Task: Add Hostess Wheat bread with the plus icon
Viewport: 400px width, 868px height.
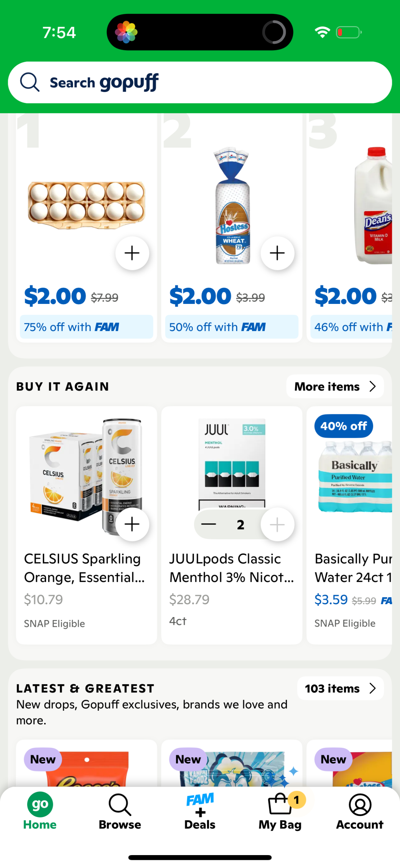Action: tap(277, 253)
